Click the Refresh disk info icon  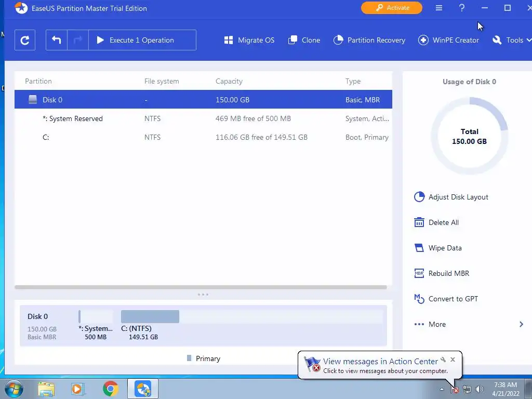(25, 41)
